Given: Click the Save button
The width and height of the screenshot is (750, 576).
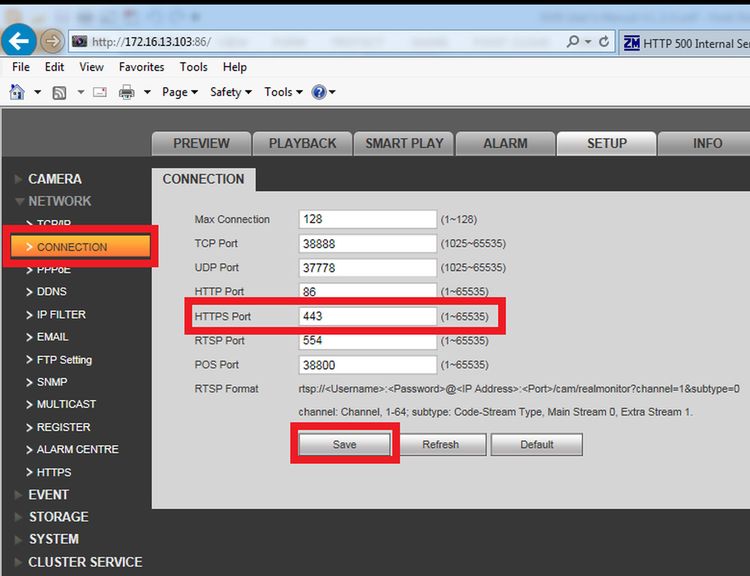Looking at the screenshot, I should (x=344, y=444).
